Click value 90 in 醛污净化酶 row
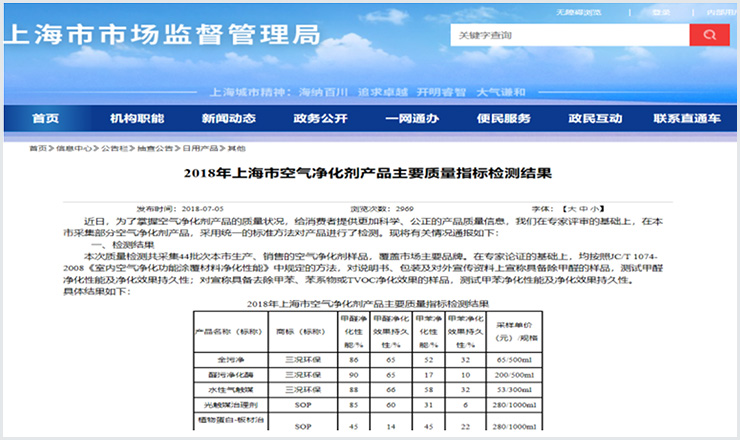Viewport: 740px width, 440px height. tap(353, 375)
